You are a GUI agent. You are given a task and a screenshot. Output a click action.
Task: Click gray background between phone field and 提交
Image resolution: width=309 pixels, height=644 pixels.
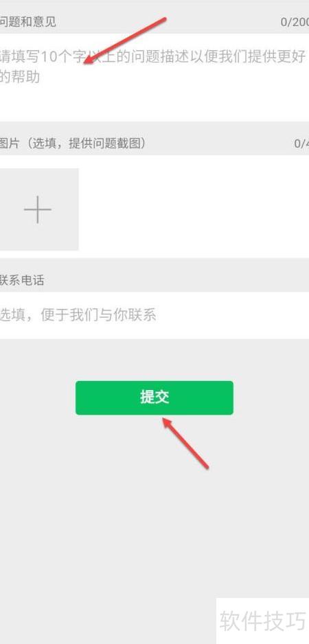[154, 359]
